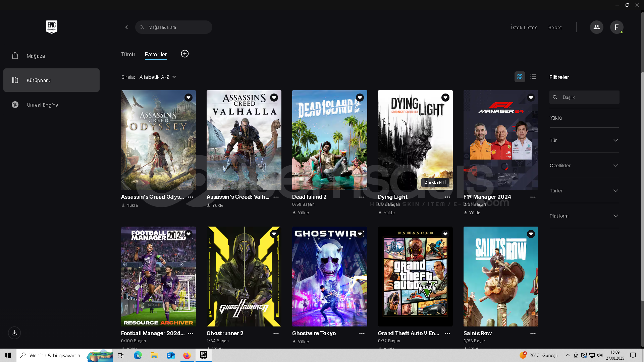Unfavorite Assassin's Creed Valhalla heart
Image resolution: width=644 pixels, height=362 pixels.
[x=274, y=98]
